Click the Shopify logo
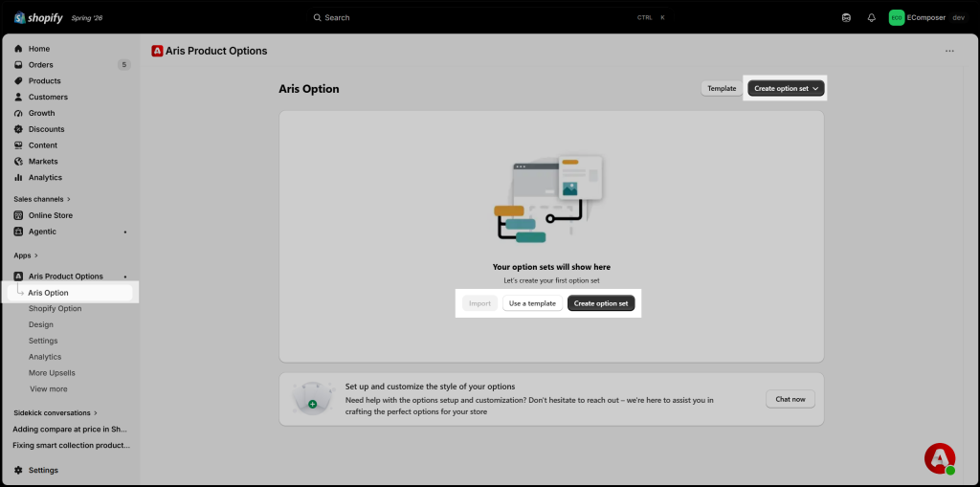 point(38,17)
